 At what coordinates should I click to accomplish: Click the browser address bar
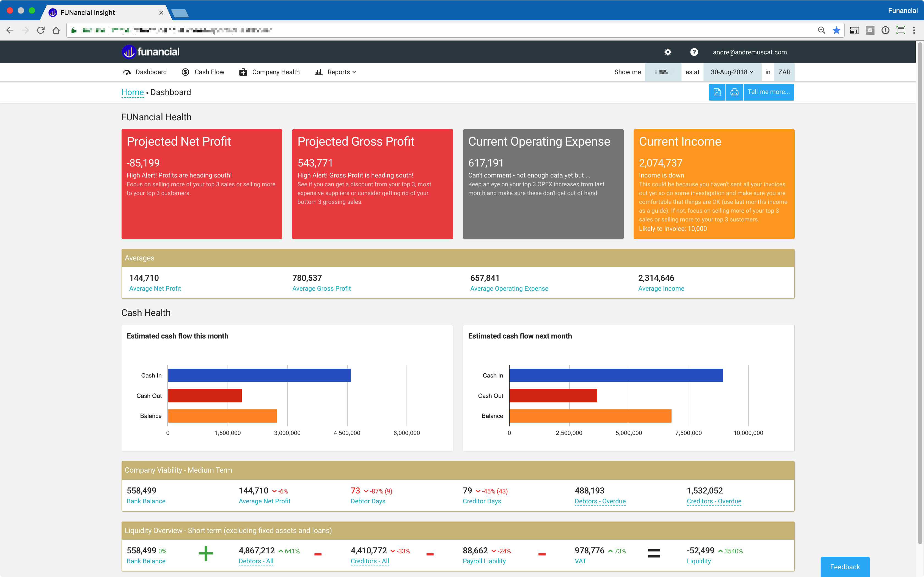click(420, 30)
